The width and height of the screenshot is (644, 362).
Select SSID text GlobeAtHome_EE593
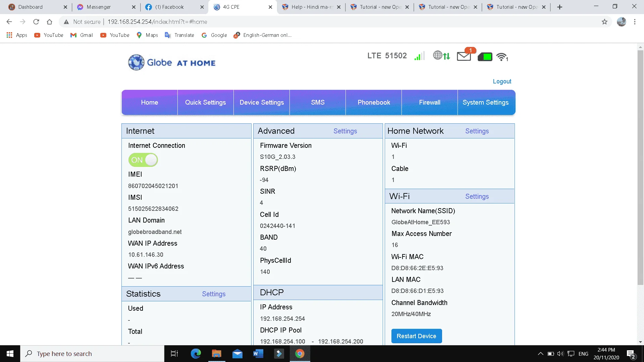click(x=421, y=222)
